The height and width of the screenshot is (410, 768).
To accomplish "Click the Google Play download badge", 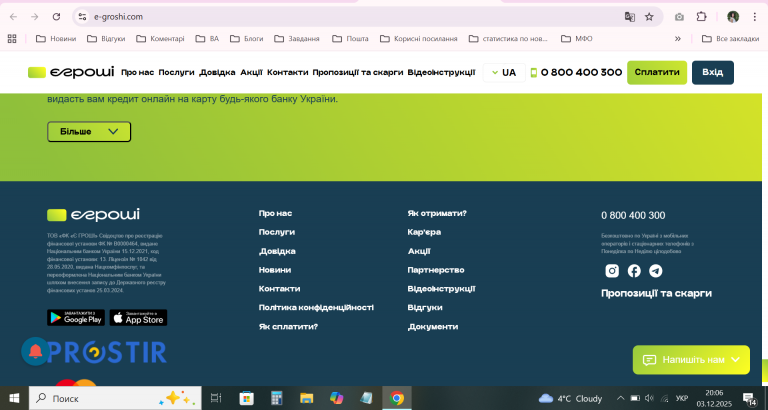I will coord(76,317).
